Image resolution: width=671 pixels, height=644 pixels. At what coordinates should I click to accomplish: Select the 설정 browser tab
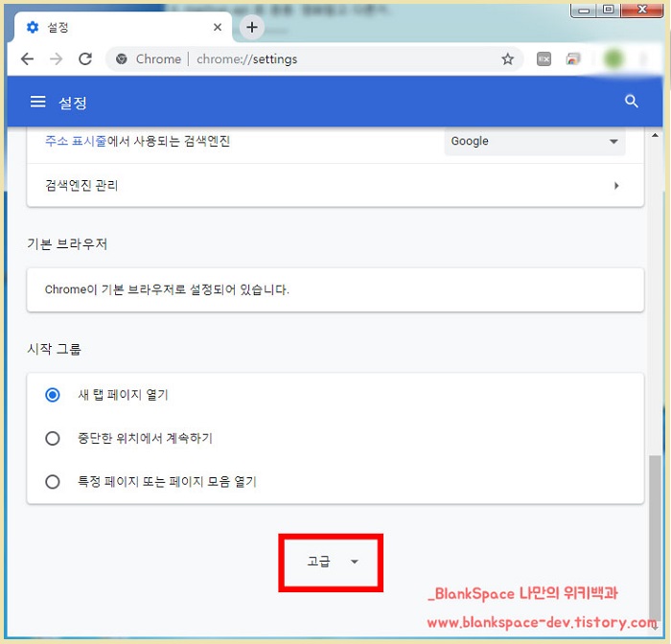click(x=124, y=28)
